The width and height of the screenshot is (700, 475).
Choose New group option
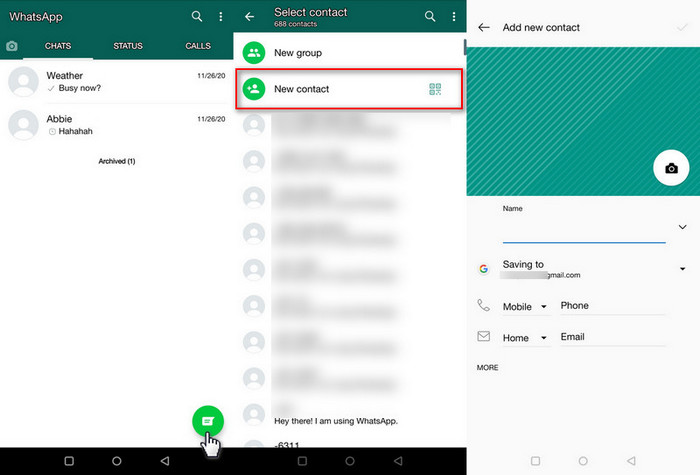point(348,53)
